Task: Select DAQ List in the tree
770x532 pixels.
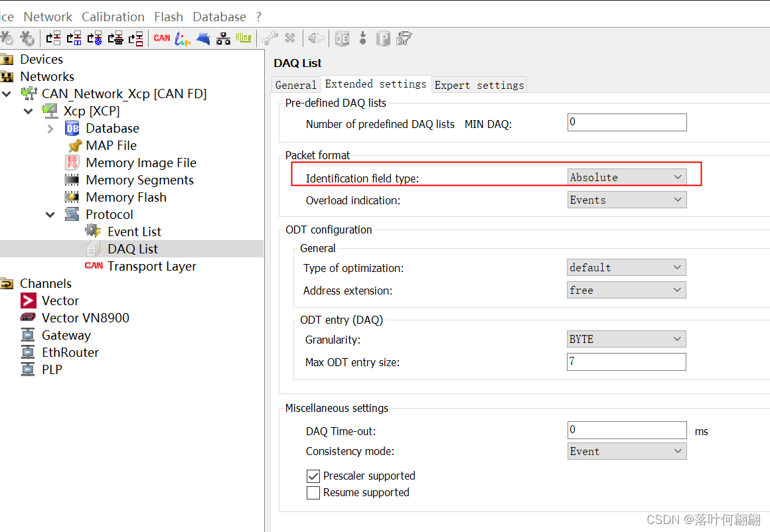Action: (x=133, y=249)
